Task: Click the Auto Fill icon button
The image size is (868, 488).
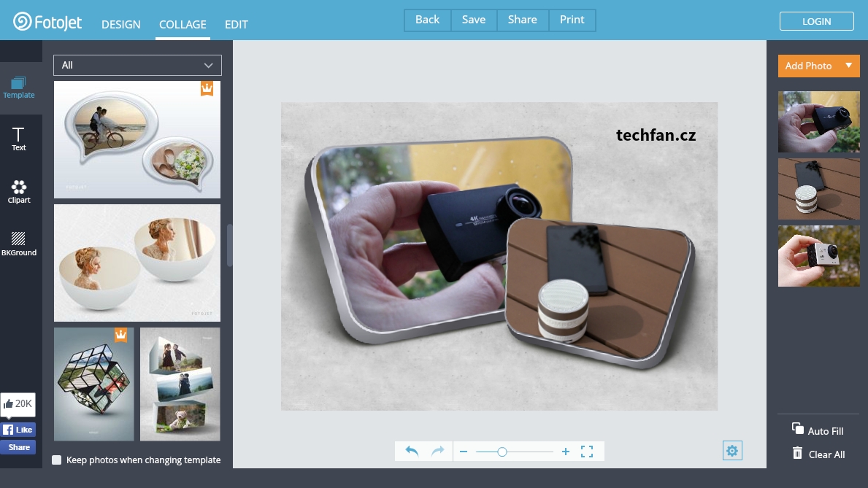Action: 818,430
